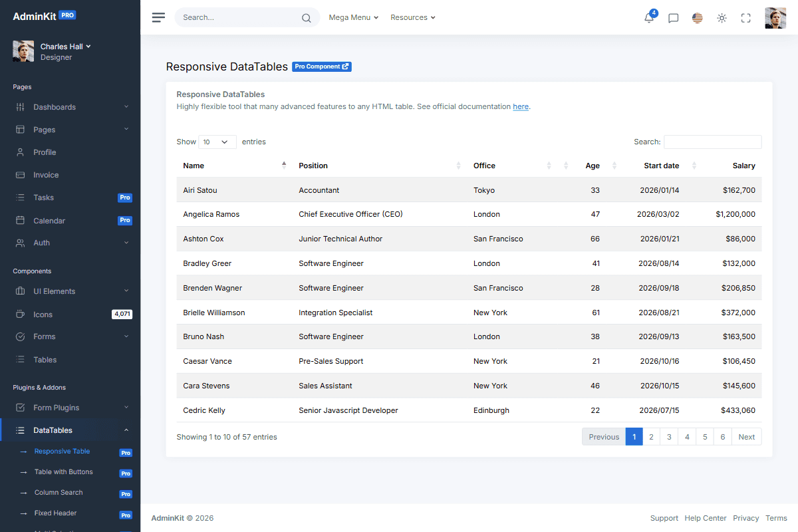798x532 pixels.
Task: Open the notifications bell
Action: point(649,18)
